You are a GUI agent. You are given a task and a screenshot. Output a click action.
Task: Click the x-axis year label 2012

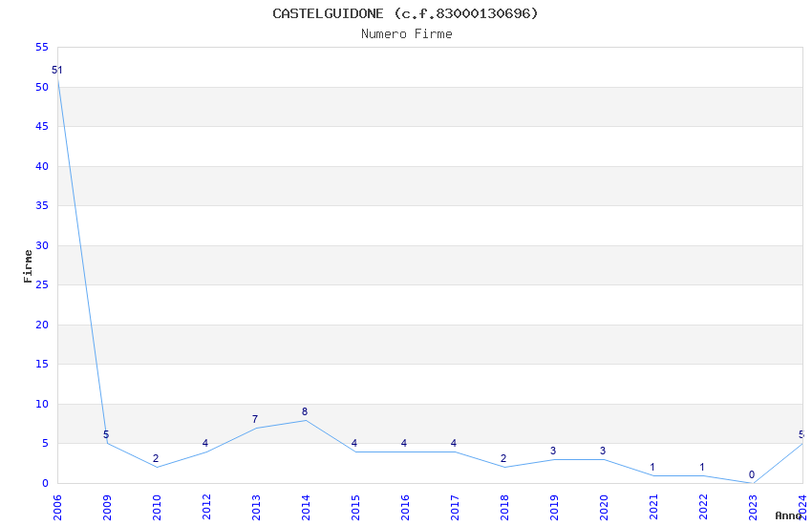point(206,508)
